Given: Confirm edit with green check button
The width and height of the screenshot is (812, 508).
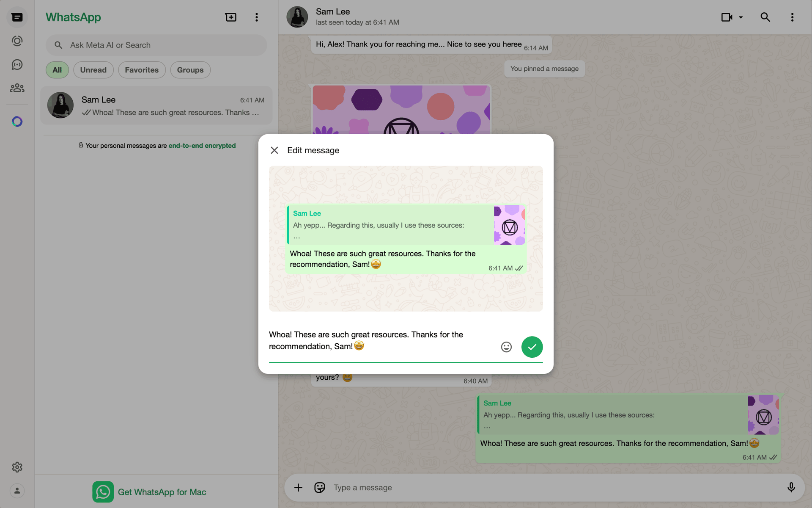Looking at the screenshot, I should tap(532, 347).
